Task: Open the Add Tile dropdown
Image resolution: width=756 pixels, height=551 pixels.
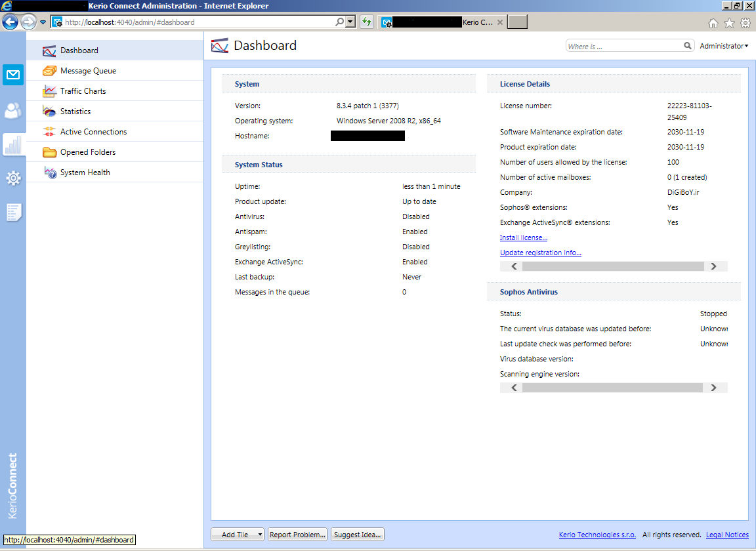Action: [x=237, y=535]
